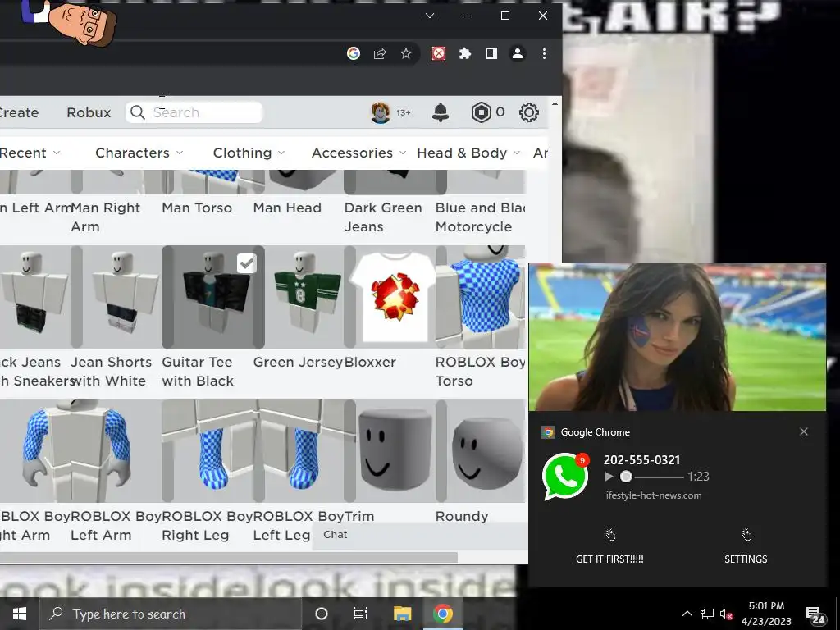The image size is (840, 630).
Task: Open Roblox notifications bell
Action: [441, 112]
